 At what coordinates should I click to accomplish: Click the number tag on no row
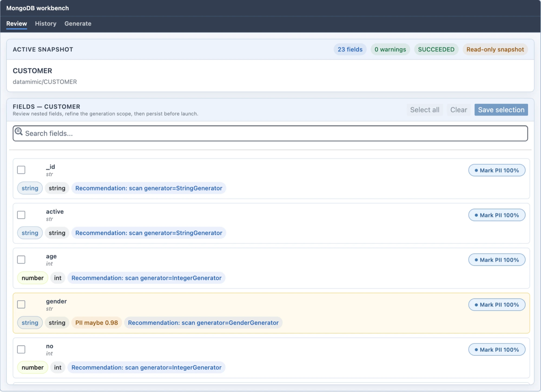click(32, 368)
